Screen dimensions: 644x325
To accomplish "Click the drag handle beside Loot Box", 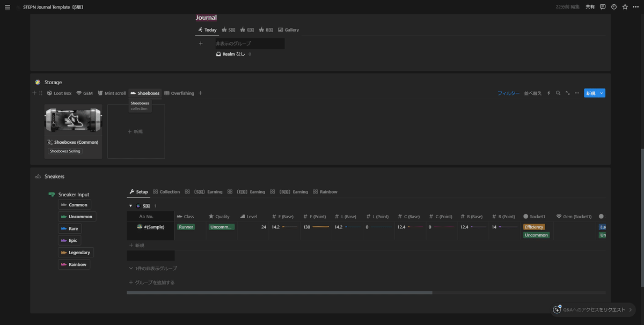I will [x=41, y=93].
